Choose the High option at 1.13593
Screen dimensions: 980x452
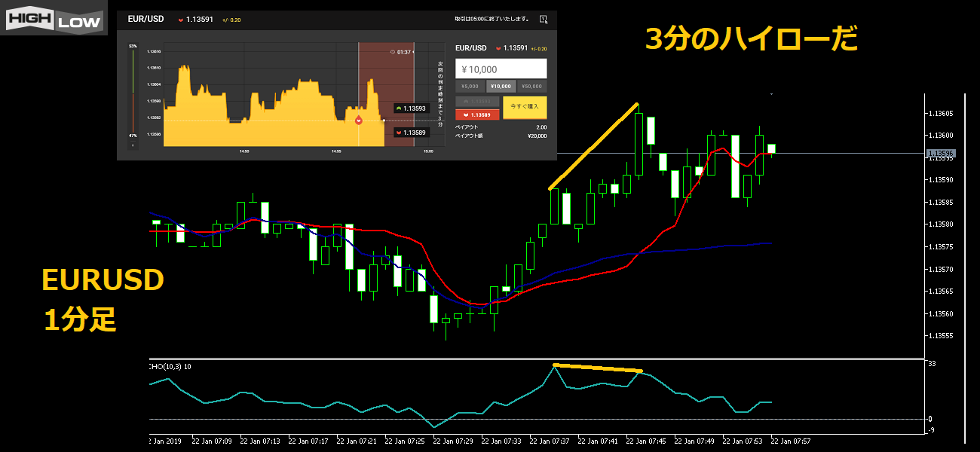[x=478, y=101]
